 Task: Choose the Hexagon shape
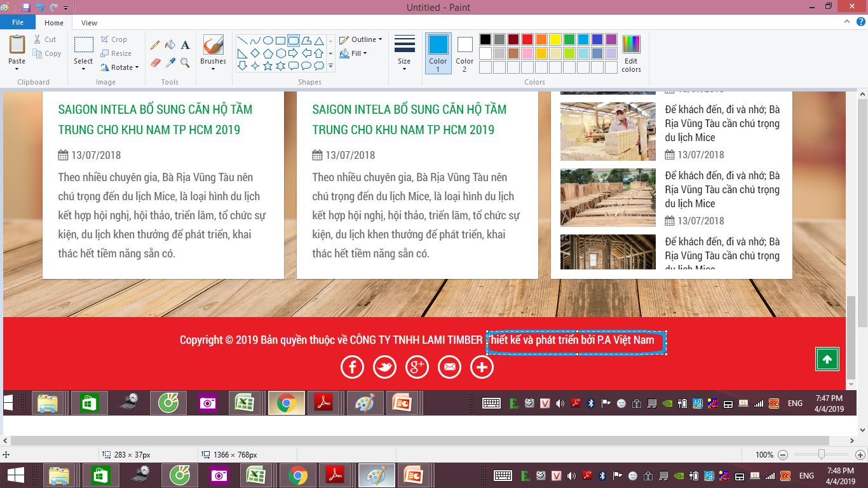(280, 53)
